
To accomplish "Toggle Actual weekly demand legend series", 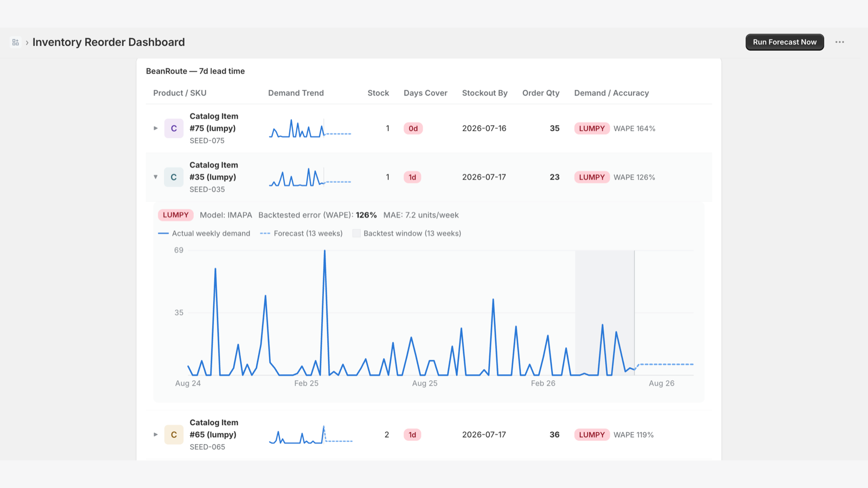I will click(x=204, y=233).
